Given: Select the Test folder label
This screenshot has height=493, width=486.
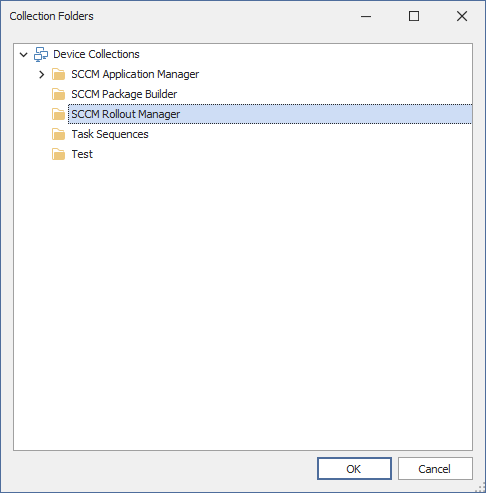Looking at the screenshot, I should coord(82,154).
